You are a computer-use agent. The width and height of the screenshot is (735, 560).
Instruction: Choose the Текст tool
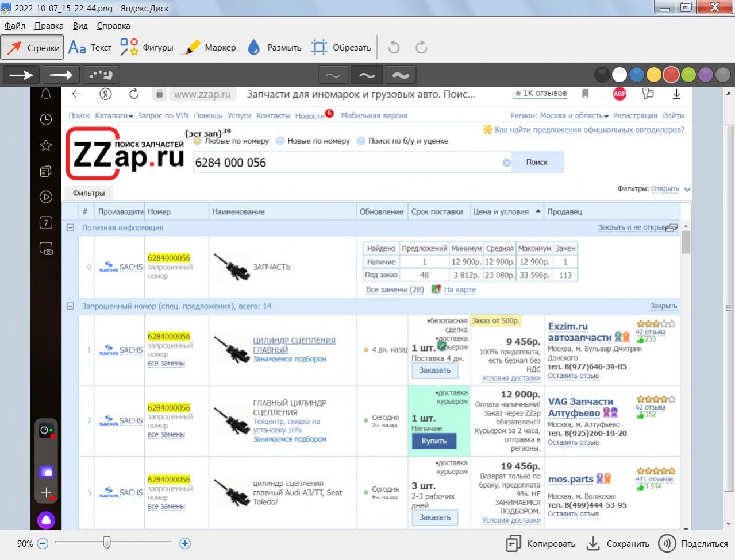coord(90,48)
